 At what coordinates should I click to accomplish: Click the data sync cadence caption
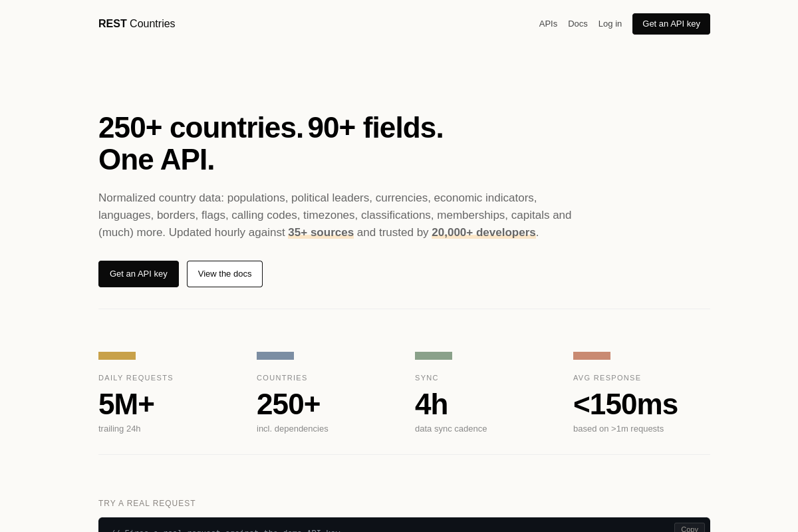(x=451, y=429)
